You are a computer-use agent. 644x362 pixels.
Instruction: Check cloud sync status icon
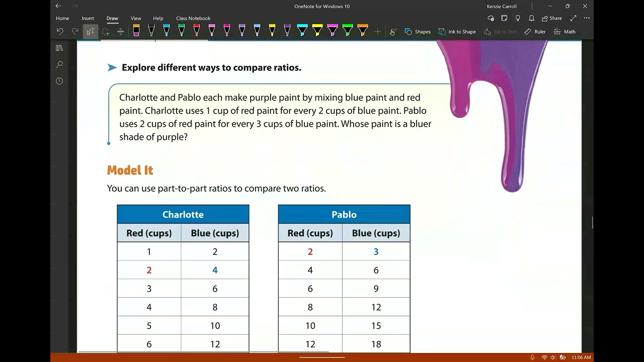tap(491, 19)
